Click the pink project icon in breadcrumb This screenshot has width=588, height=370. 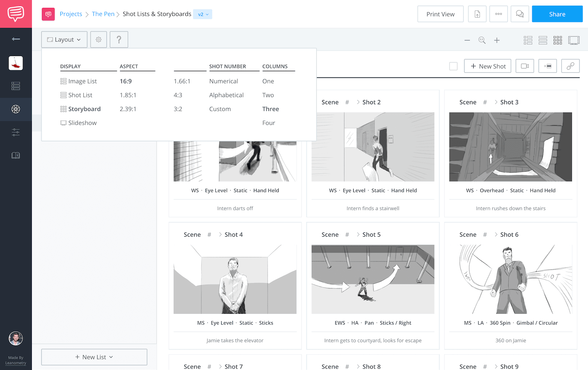pyautogui.click(x=48, y=14)
